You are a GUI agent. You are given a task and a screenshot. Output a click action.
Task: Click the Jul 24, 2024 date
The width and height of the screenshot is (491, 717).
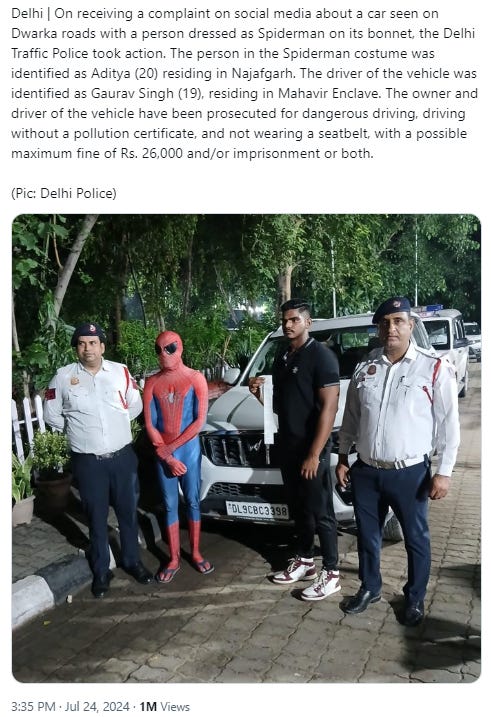pos(97,706)
